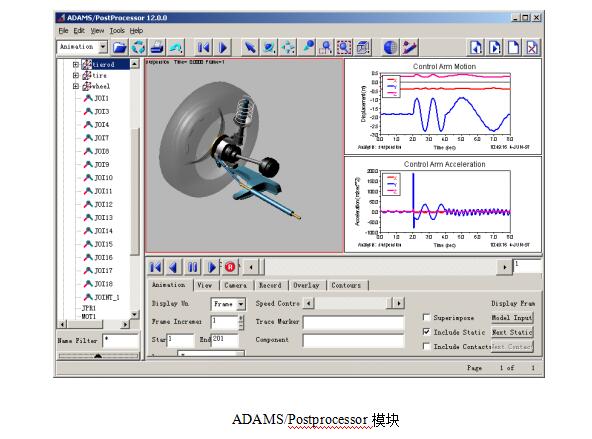Play animation from top toolbar play icon
This screenshot has width=592, height=439.
coord(222,48)
